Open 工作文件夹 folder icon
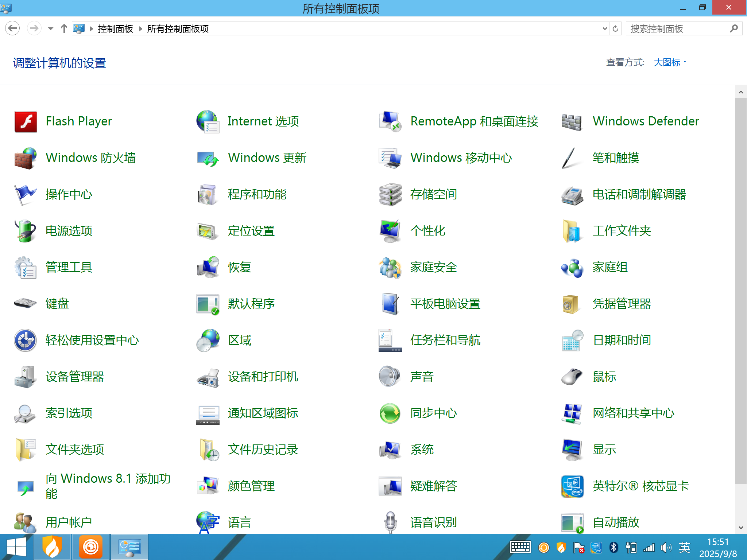Screen dimensions: 747x560 [572, 231]
